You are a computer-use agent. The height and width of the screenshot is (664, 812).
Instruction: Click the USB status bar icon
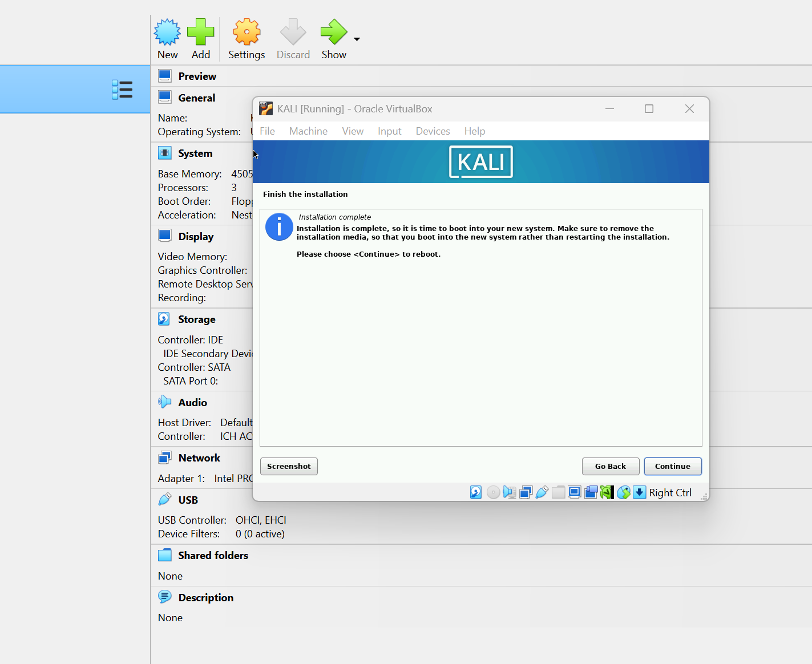(542, 492)
